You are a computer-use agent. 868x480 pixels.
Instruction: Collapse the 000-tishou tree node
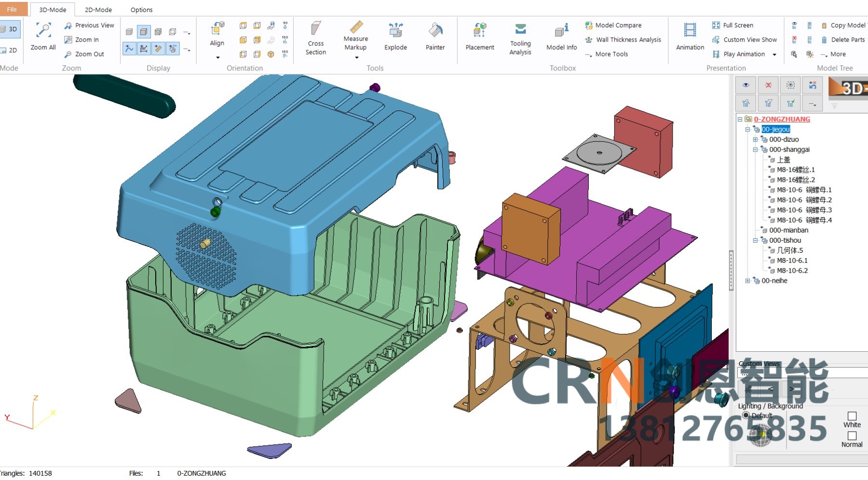tap(755, 240)
